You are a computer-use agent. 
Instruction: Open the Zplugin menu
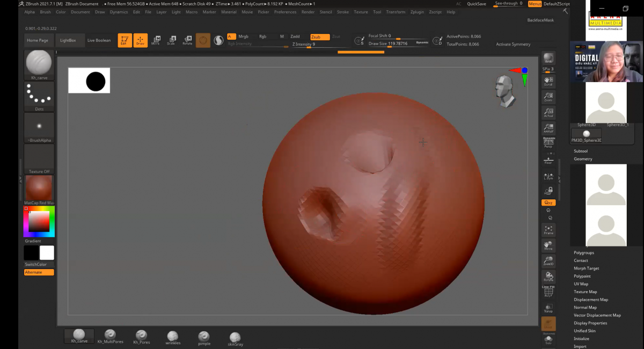coord(417,12)
